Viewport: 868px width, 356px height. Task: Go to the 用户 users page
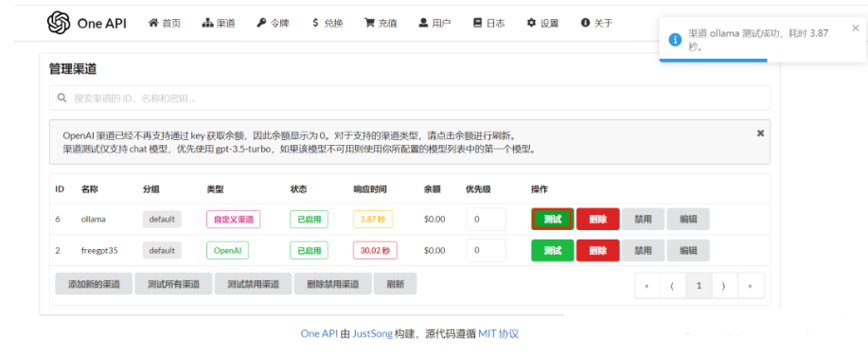click(x=434, y=23)
